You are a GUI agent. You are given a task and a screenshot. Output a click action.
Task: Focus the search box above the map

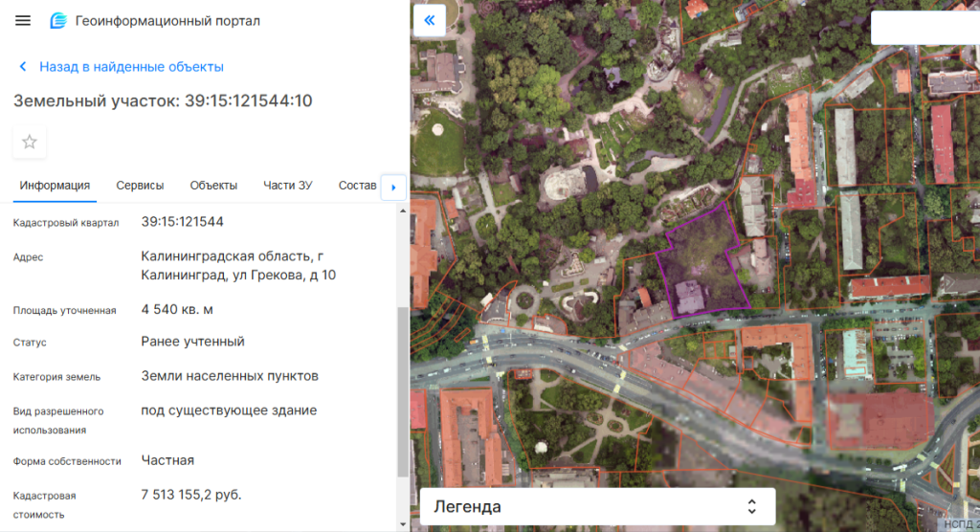tap(924, 28)
